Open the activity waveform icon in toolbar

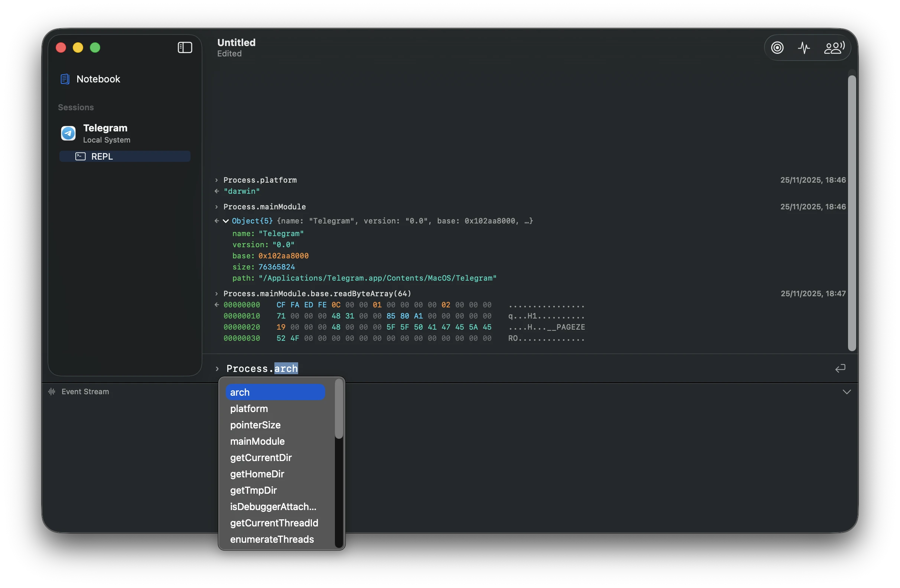(804, 48)
